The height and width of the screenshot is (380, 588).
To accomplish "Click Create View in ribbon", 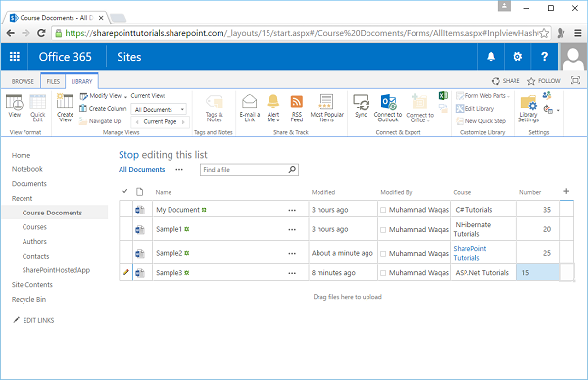I will click(65, 108).
